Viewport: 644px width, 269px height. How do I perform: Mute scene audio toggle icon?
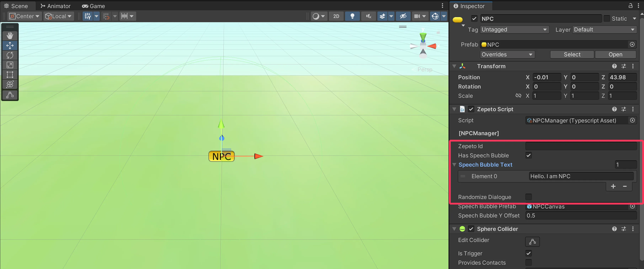point(368,16)
